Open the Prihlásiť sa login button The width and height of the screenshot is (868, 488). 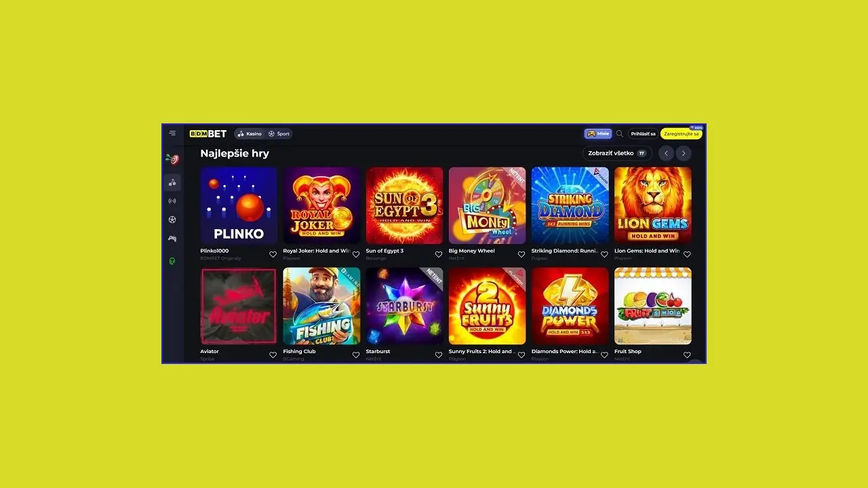[x=643, y=134]
